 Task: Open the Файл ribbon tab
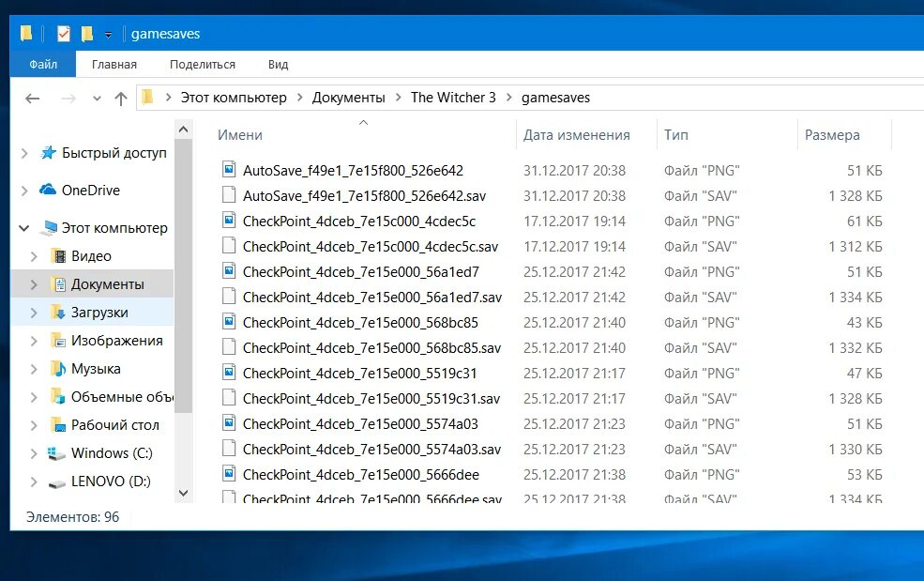[x=43, y=64]
